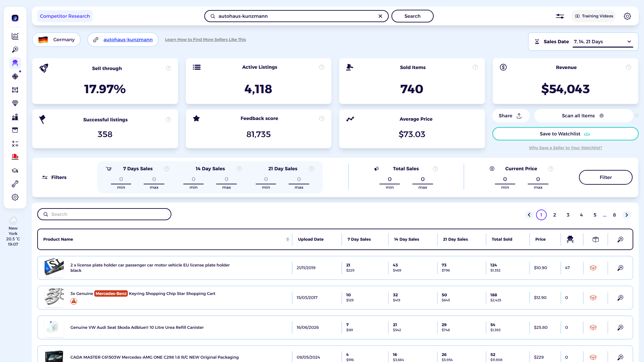The image size is (644, 362).
Task: Click the license plate holder product thumbnail
Action: click(54, 268)
